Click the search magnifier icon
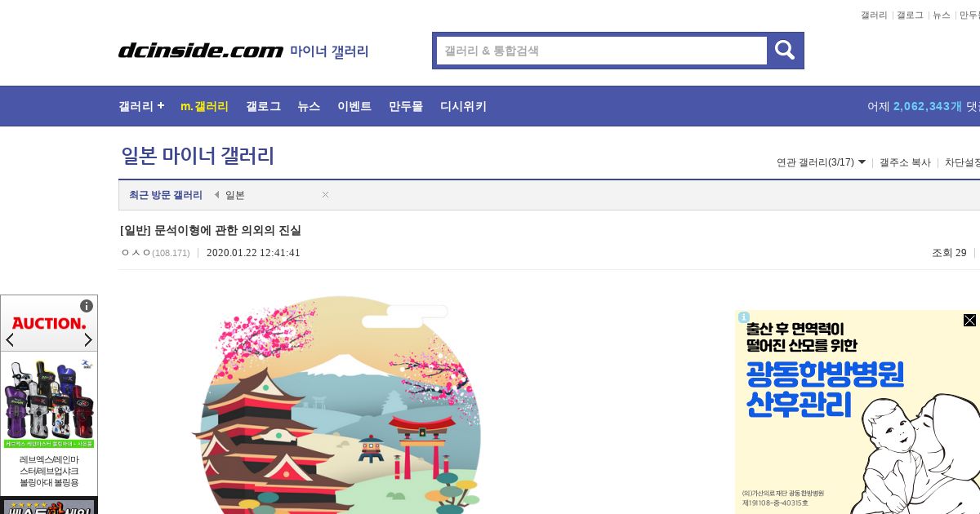Image resolution: width=980 pixels, height=514 pixels. point(785,51)
